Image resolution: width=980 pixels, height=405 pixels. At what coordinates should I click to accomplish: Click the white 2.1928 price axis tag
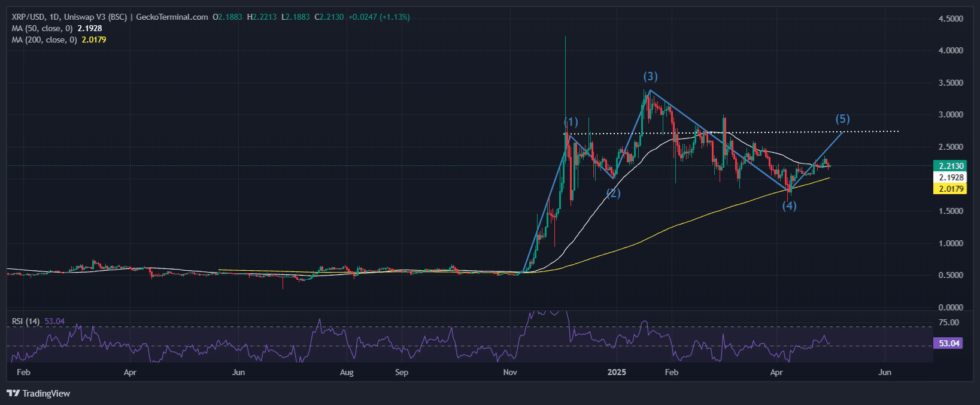tap(951, 177)
